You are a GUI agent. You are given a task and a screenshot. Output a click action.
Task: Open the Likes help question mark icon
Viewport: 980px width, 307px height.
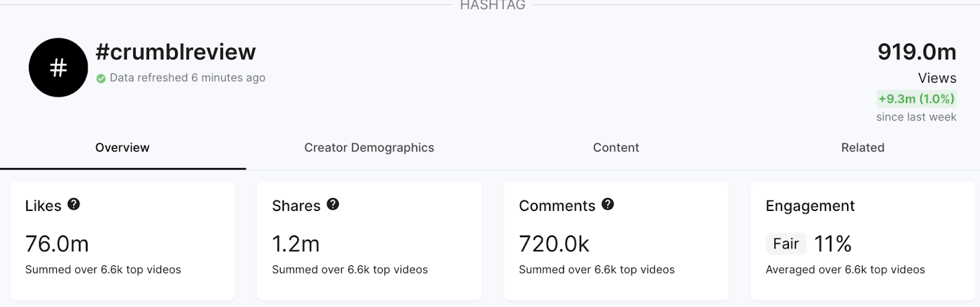click(x=73, y=204)
